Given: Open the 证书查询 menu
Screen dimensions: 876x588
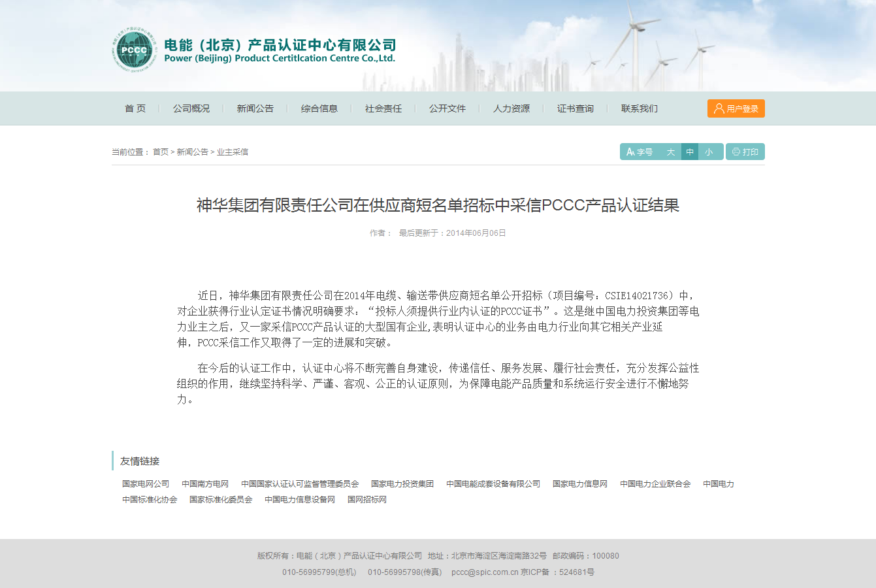Looking at the screenshot, I should click(576, 108).
